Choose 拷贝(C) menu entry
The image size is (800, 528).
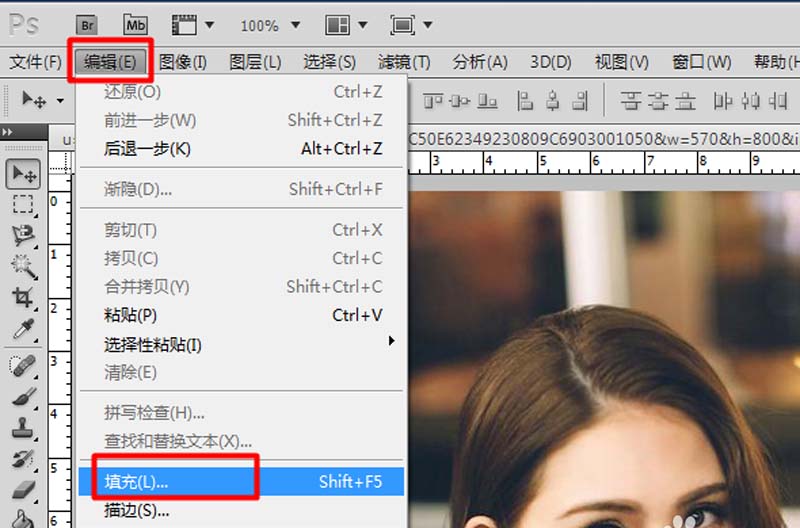[x=242, y=259]
